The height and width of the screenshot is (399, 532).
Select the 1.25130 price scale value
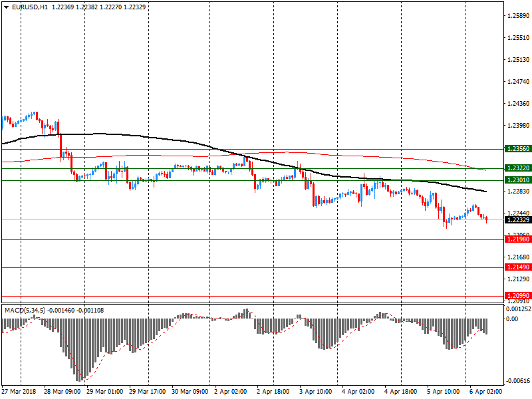pos(519,59)
